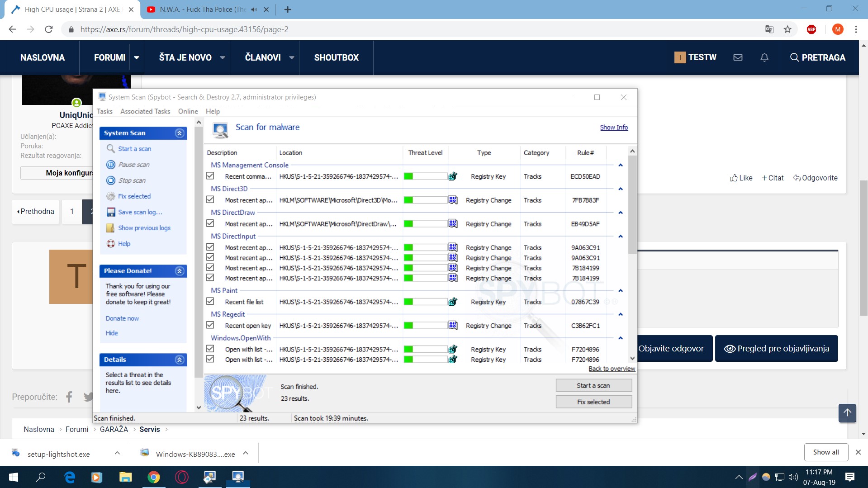The height and width of the screenshot is (488, 868).
Task: Click the Help lifebuoy icon in Spybot
Action: click(110, 244)
